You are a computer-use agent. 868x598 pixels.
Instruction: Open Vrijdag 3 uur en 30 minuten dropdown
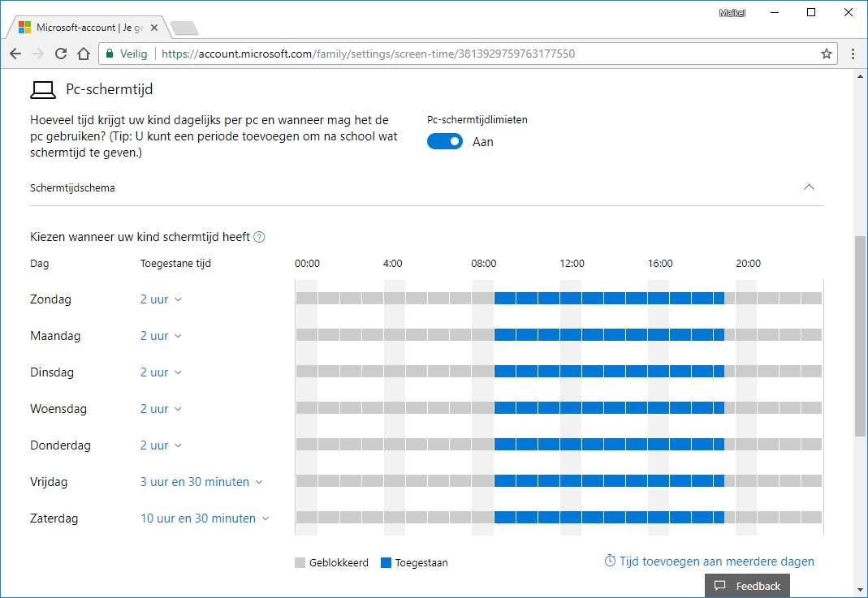pos(201,482)
